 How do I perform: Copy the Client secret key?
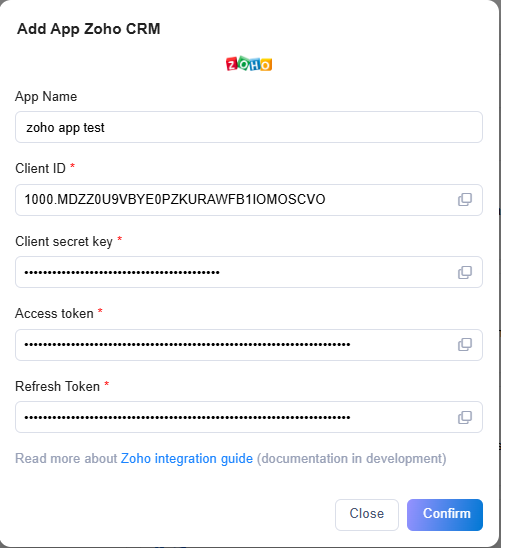point(464,272)
